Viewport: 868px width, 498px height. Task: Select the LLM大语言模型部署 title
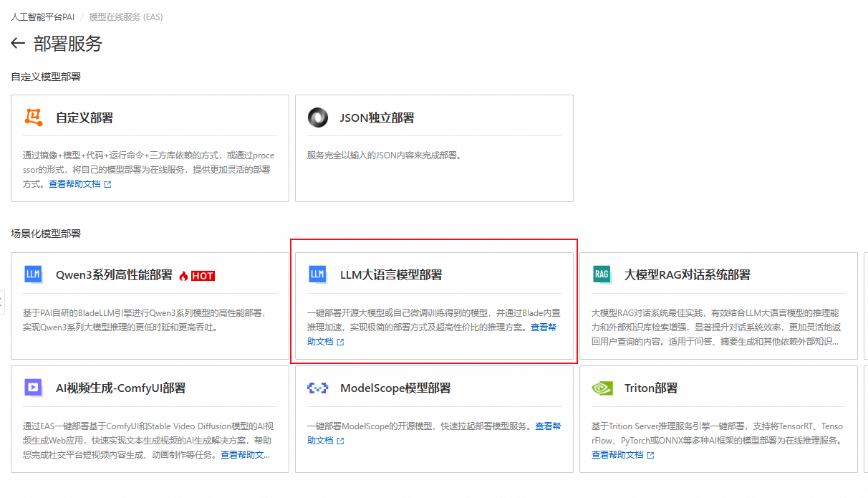391,274
